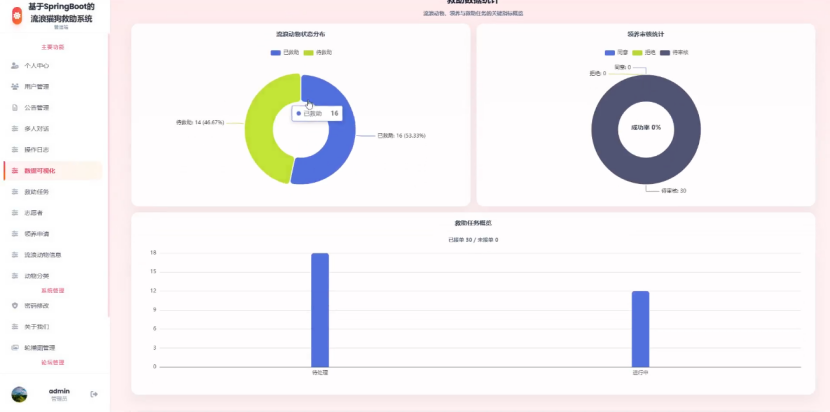Screen dimensions: 830x412
Task: Click the 进行中 bar in rescue task chart
Action: click(640, 329)
